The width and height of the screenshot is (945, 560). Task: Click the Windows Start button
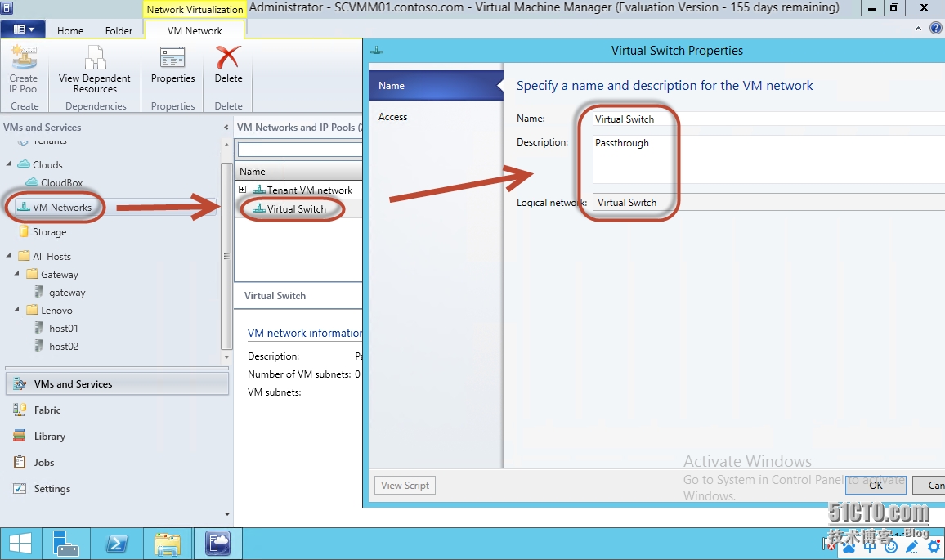[x=20, y=544]
